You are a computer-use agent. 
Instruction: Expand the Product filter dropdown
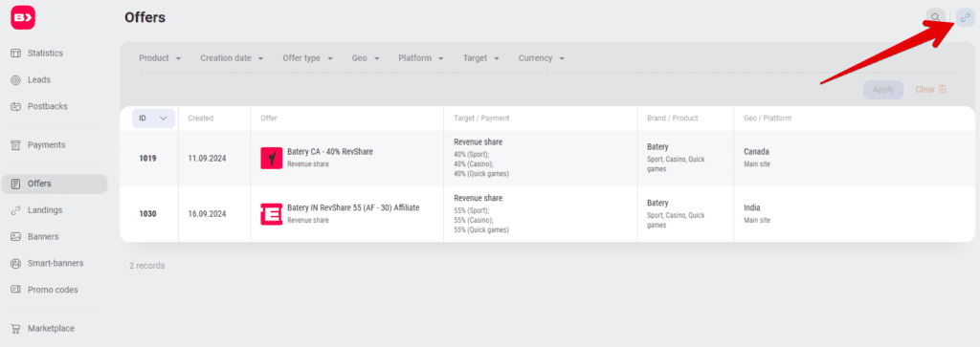160,58
